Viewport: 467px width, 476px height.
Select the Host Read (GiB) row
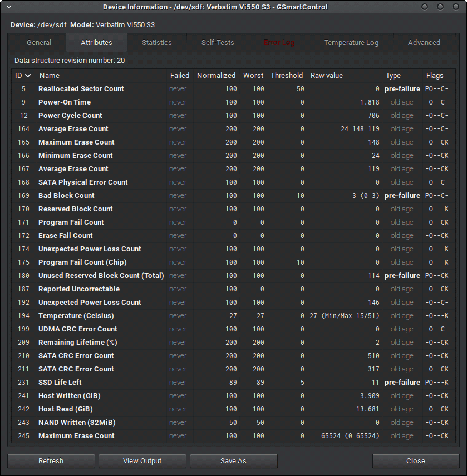pyautogui.click(x=233, y=409)
